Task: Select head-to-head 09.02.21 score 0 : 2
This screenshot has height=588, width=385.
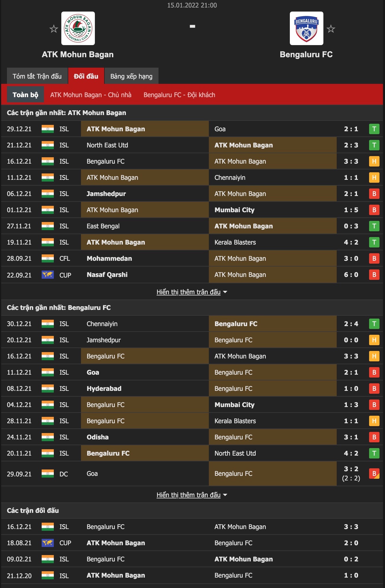Action: (x=351, y=559)
